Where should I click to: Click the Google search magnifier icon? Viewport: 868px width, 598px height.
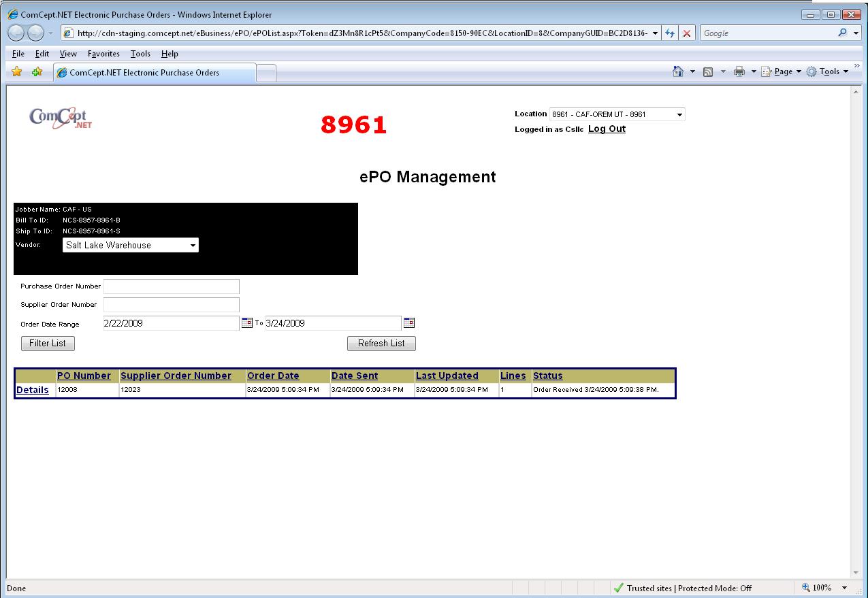click(x=843, y=33)
